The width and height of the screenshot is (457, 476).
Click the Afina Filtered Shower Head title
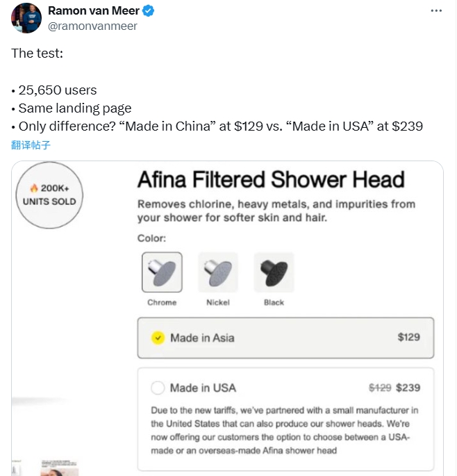tap(271, 179)
